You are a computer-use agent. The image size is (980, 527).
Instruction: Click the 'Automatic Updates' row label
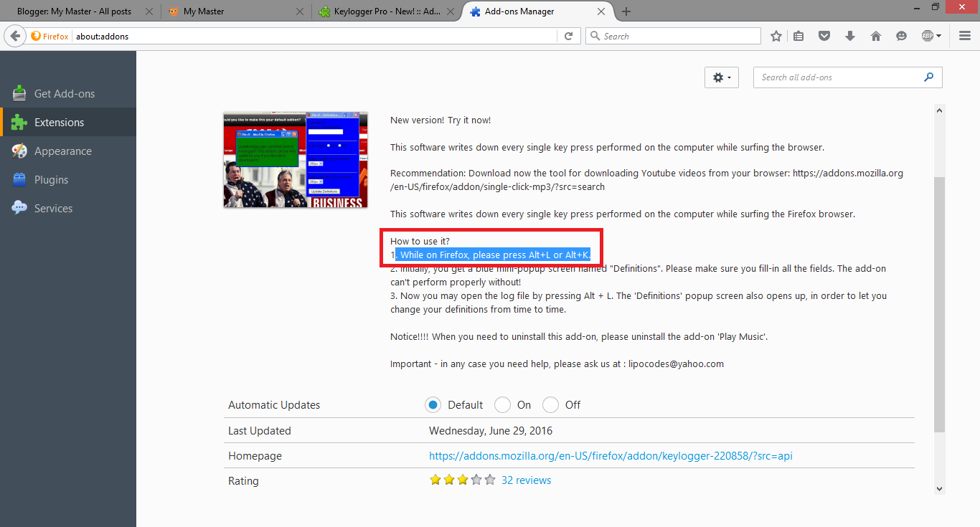[274, 405]
